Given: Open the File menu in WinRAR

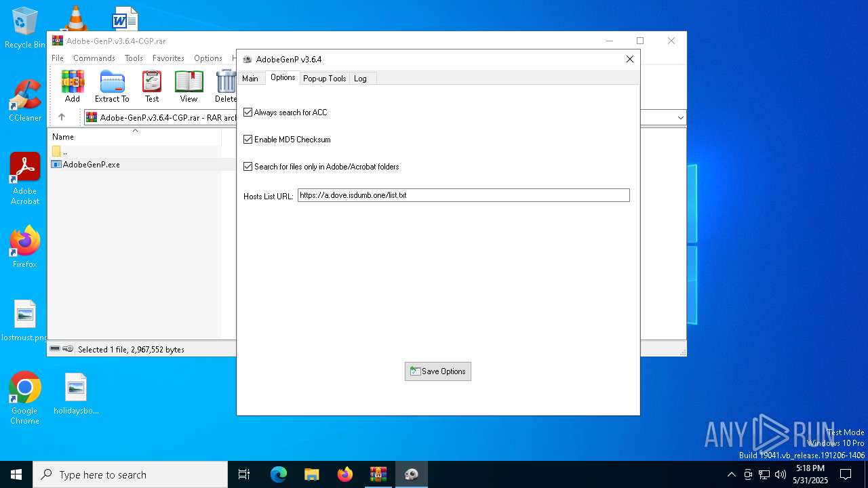Looking at the screenshot, I should [x=58, y=58].
